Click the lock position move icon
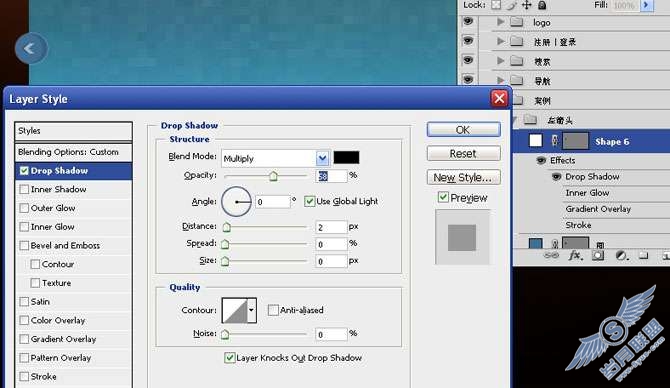This screenshot has width=670, height=388. point(526,5)
